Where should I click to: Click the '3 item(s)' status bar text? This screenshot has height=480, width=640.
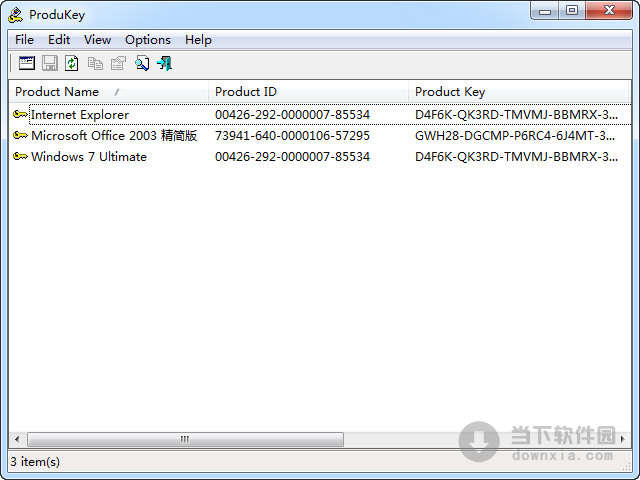(x=35, y=462)
